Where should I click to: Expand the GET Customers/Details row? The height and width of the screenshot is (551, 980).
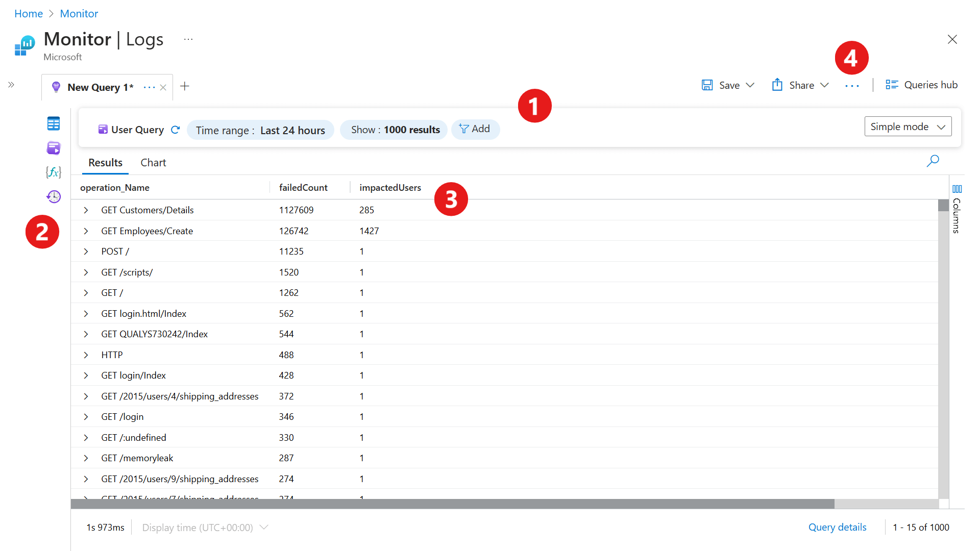click(86, 210)
